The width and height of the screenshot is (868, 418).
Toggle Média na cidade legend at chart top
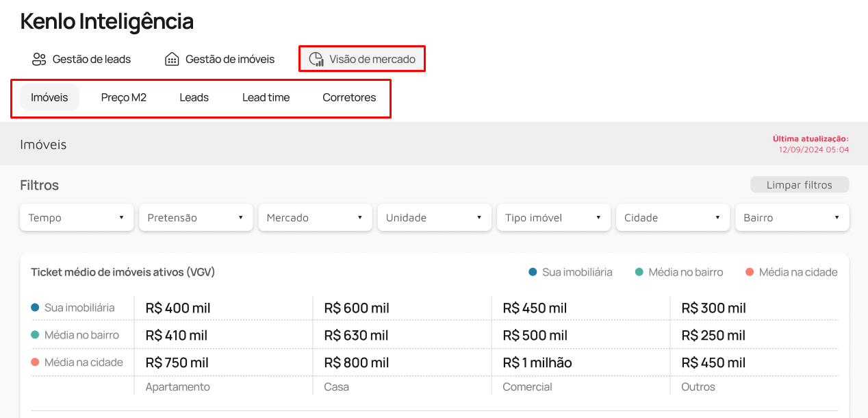coord(791,272)
